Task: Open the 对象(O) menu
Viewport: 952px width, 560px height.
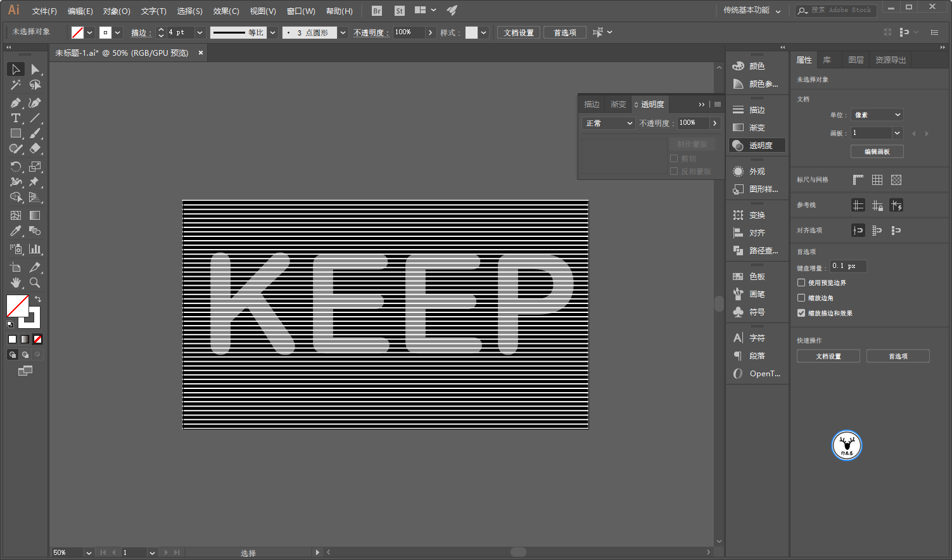Action: tap(117, 11)
